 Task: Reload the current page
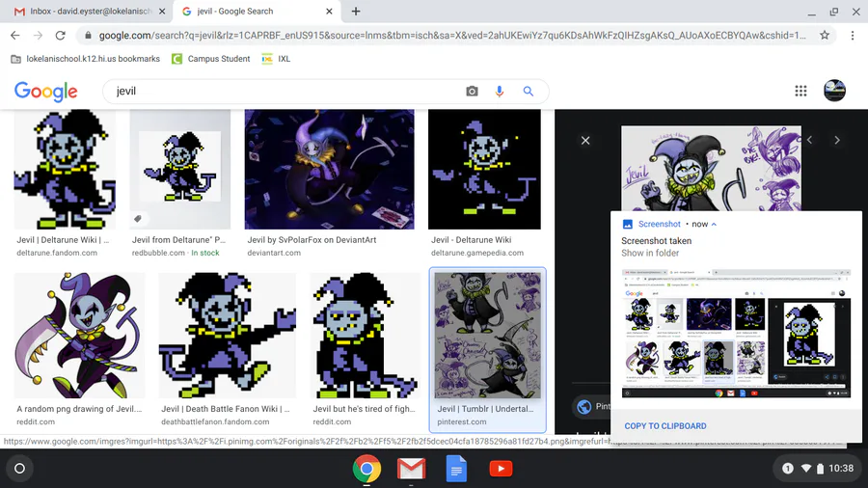61,36
